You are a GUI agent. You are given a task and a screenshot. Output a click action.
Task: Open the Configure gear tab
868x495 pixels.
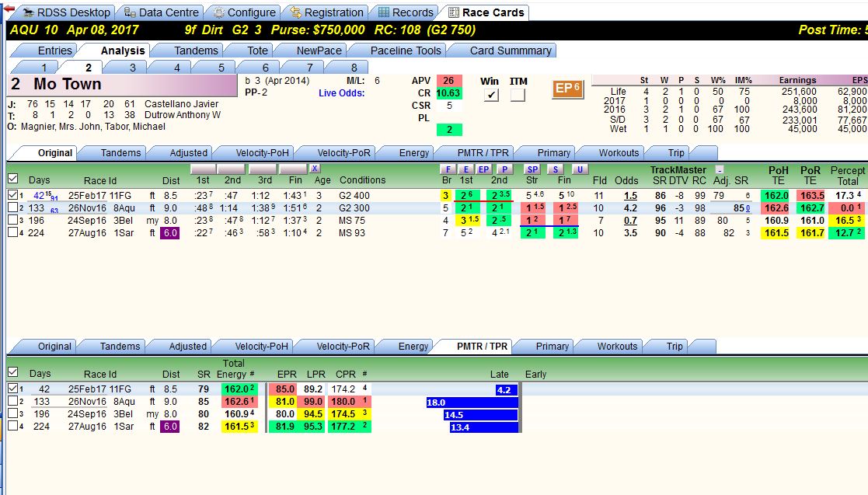tap(244, 12)
